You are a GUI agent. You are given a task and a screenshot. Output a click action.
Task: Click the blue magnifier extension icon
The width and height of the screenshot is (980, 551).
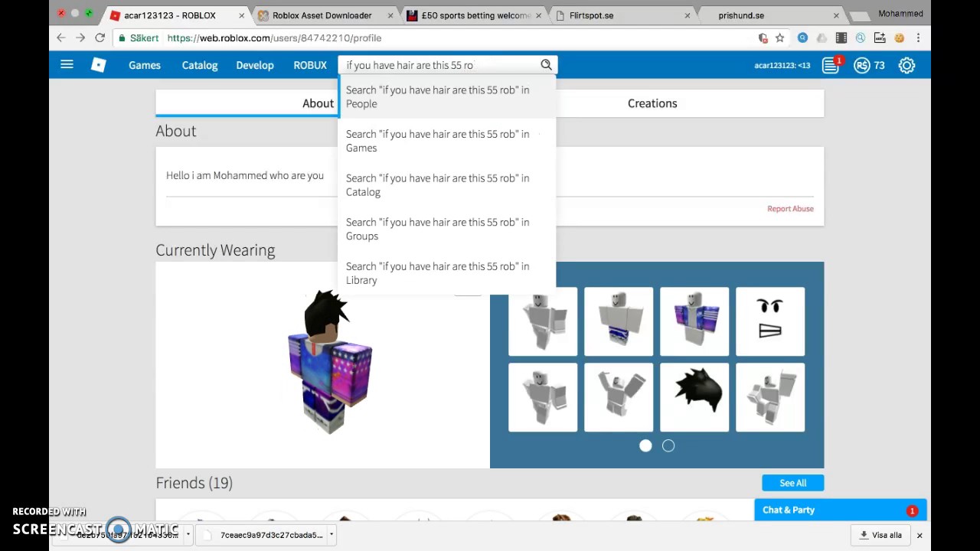802,37
